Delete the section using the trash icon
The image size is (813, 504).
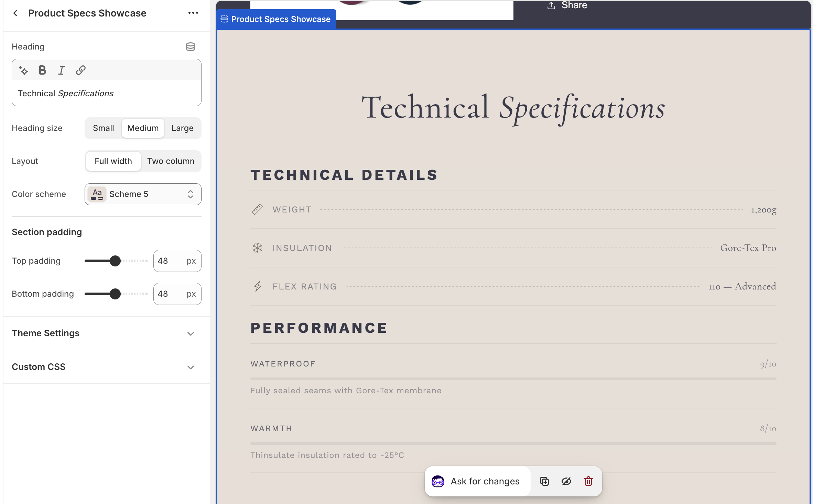point(588,481)
